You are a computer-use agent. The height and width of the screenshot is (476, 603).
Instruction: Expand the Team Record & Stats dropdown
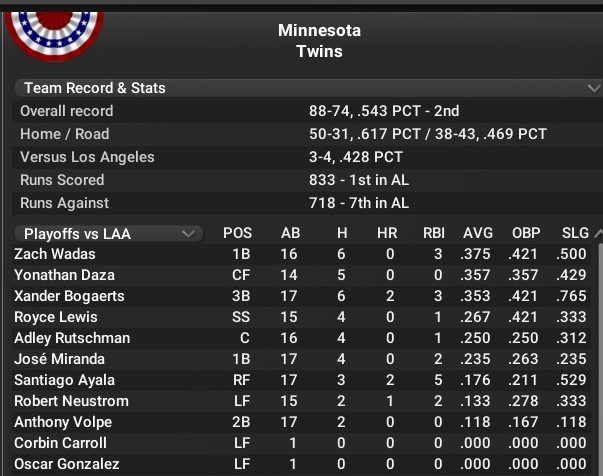point(593,88)
